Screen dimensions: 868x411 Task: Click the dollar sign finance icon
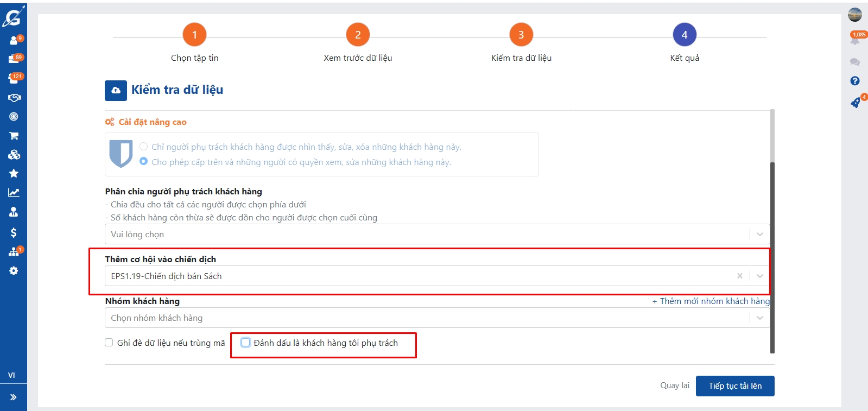(x=14, y=232)
